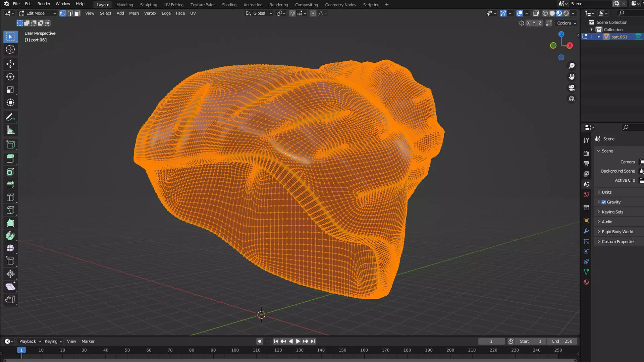Toggle X-ray view button
This screenshot has width=644, height=362.
pos(536,13)
